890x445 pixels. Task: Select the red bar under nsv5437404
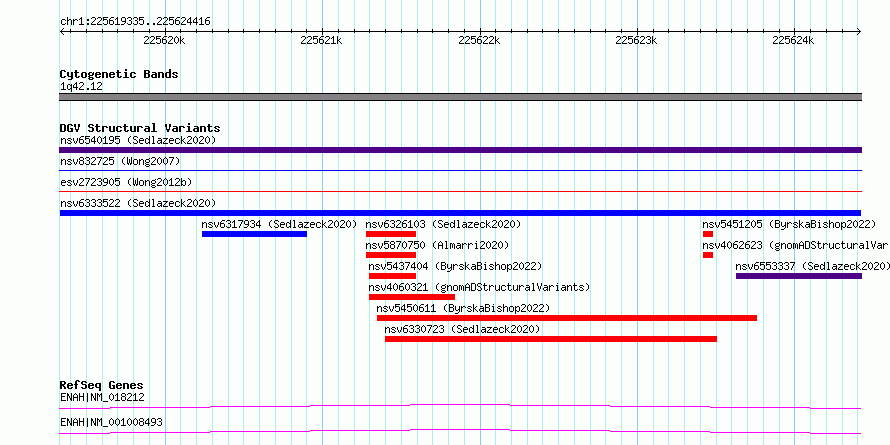(393, 276)
